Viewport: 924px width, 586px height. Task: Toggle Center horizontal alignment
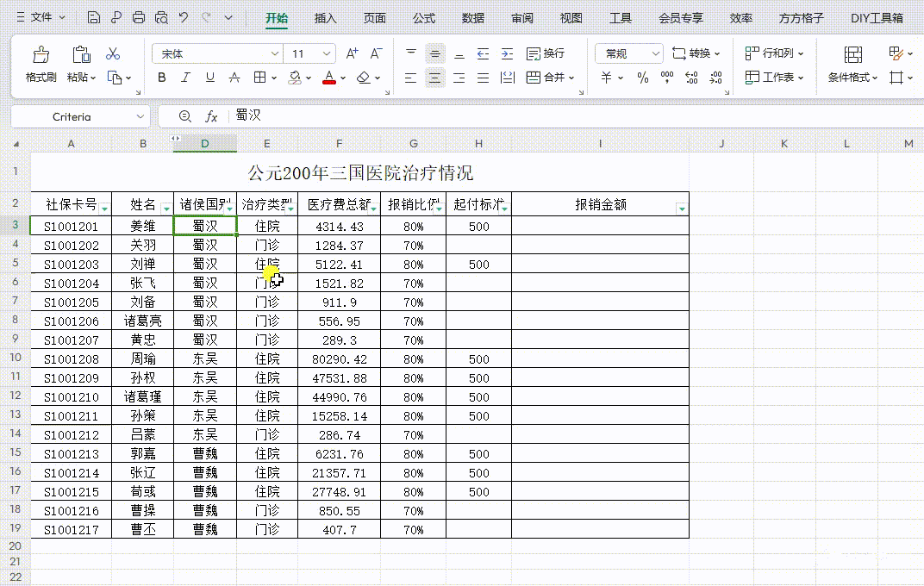pos(435,78)
